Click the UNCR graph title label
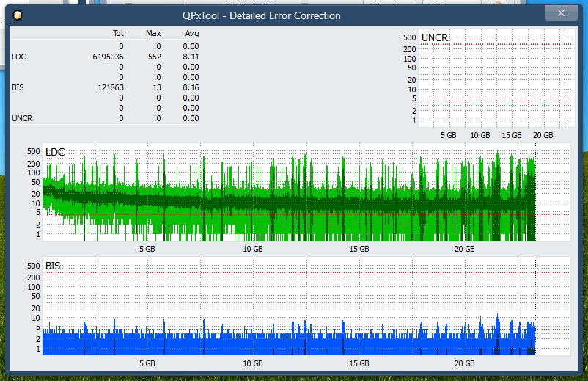This screenshot has width=588, height=381. [435, 37]
